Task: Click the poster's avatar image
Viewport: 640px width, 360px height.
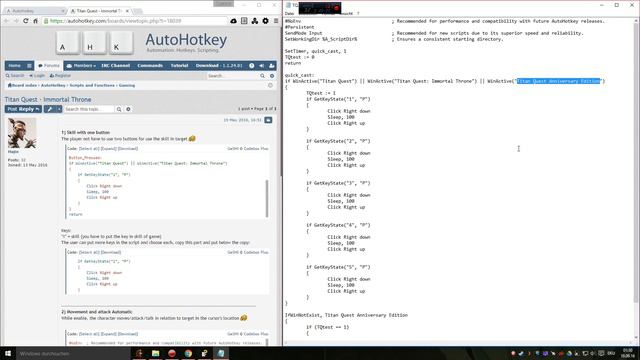Action: click(22, 133)
